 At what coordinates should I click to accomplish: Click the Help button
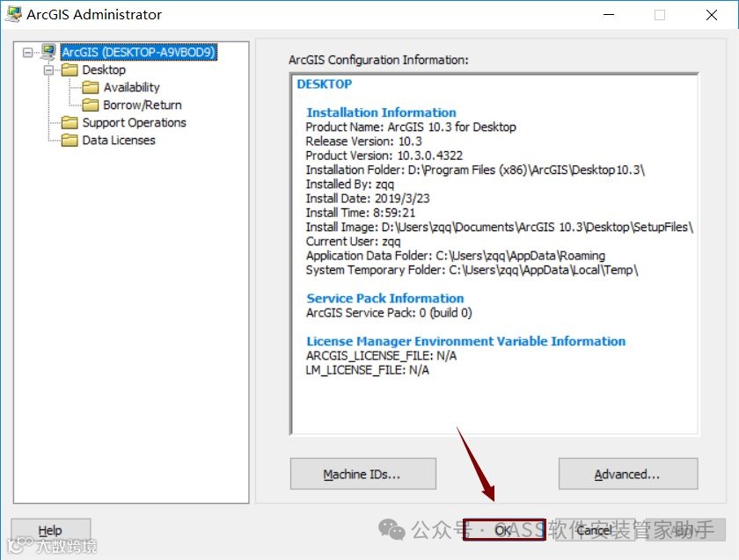point(50,530)
